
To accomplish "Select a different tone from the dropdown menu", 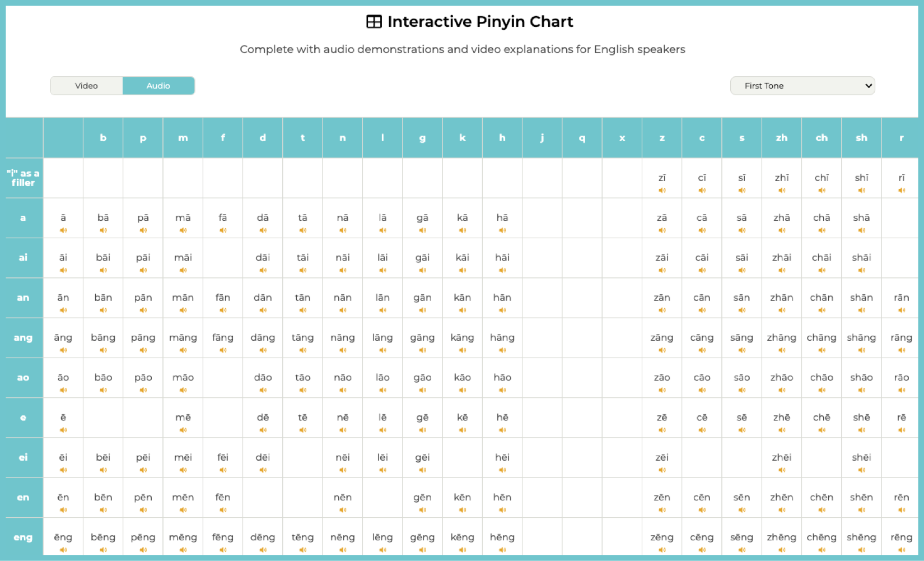I will (x=802, y=85).
